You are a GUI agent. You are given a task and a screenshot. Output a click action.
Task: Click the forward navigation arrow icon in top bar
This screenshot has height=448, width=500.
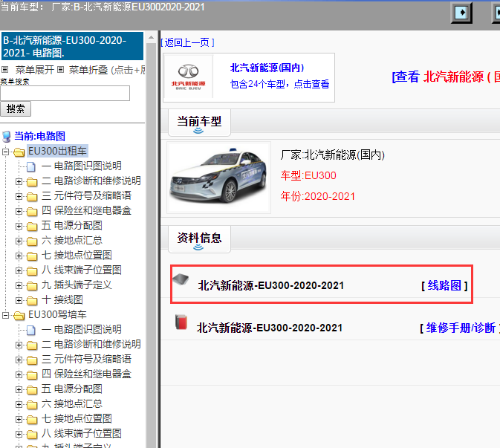461,13
